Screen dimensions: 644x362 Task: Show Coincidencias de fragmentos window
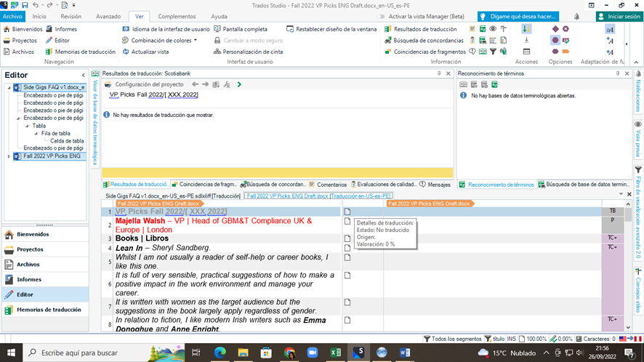coord(425,52)
